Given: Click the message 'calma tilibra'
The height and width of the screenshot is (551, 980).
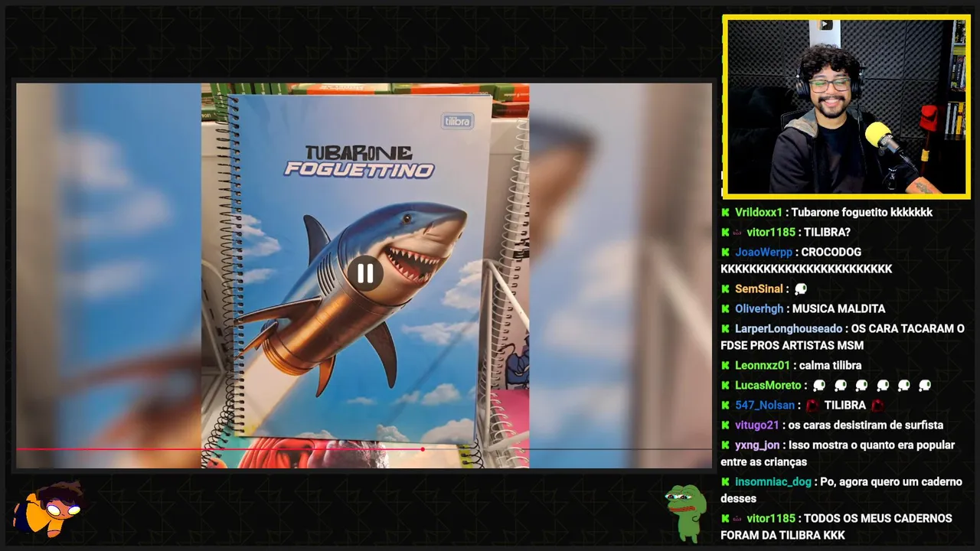Looking at the screenshot, I should (831, 366).
